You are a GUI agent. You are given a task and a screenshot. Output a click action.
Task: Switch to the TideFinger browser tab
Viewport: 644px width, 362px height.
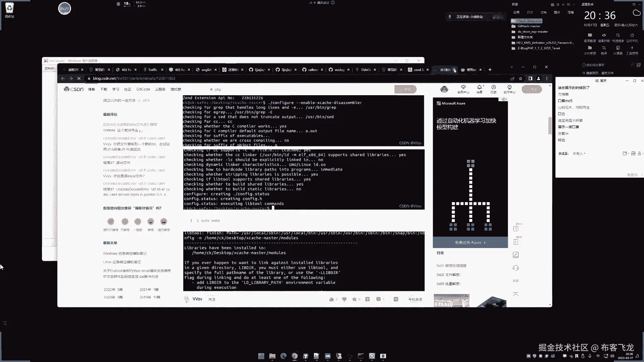pos(366,70)
